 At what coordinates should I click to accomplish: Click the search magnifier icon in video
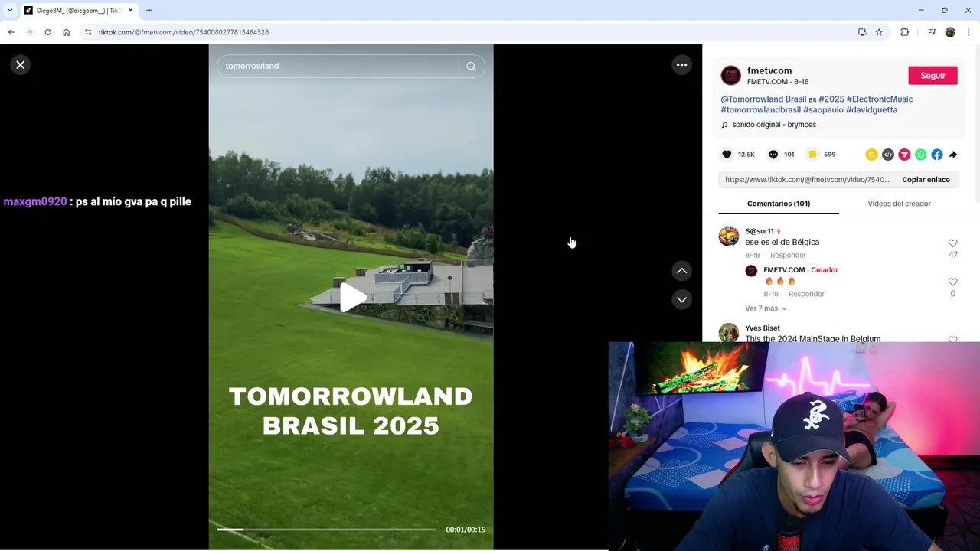click(x=471, y=67)
